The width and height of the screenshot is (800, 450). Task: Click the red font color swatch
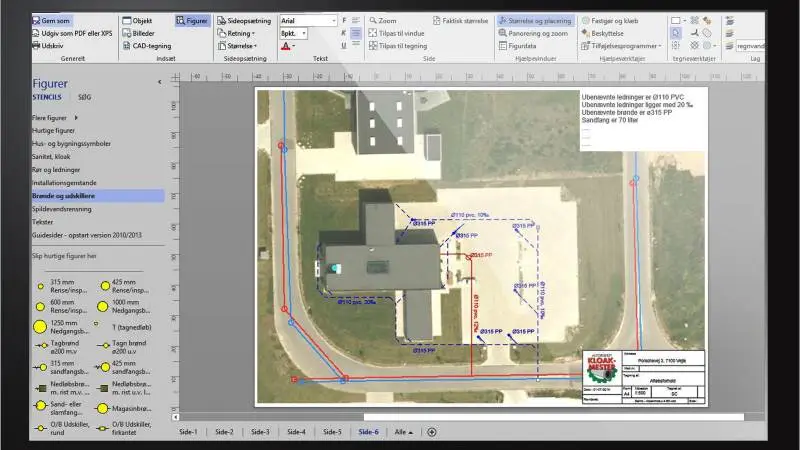(286, 46)
